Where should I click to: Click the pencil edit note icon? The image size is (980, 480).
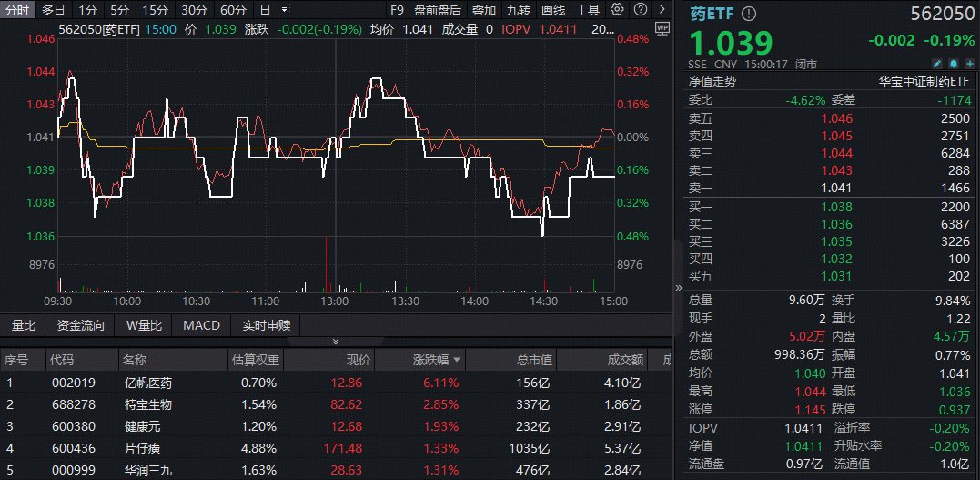point(937,64)
